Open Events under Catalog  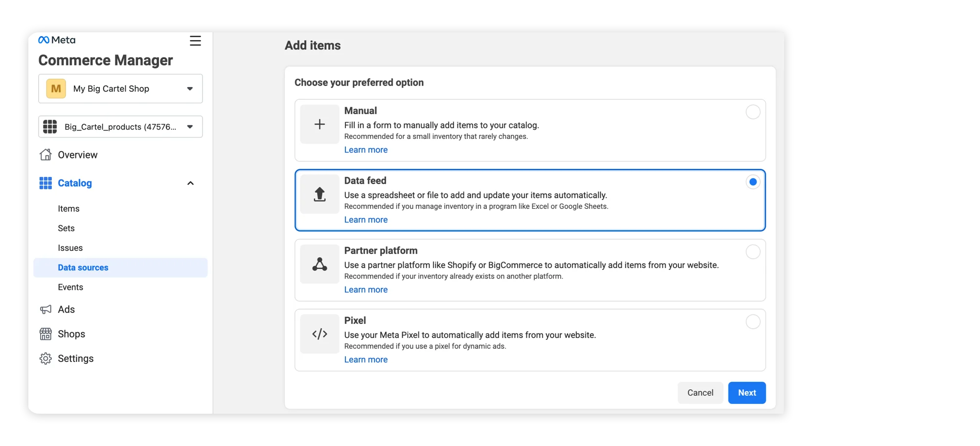(70, 287)
